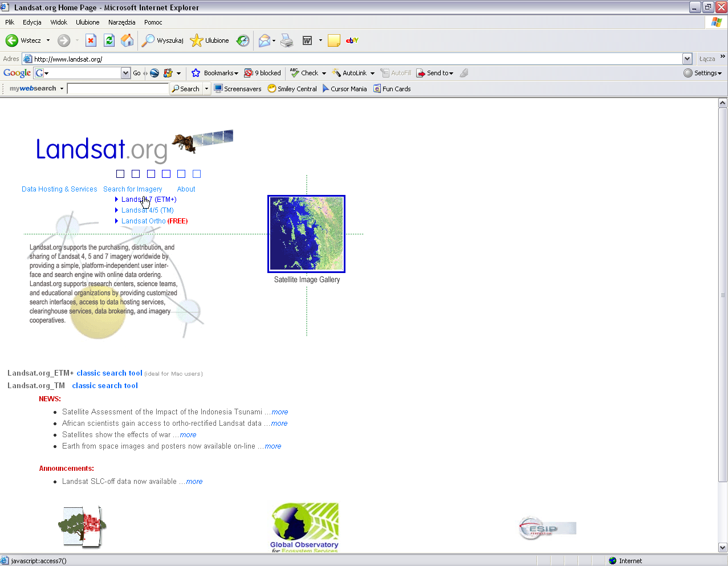The height and width of the screenshot is (566, 728).
Task: Click the yellow sticky note icon
Action: click(x=334, y=40)
